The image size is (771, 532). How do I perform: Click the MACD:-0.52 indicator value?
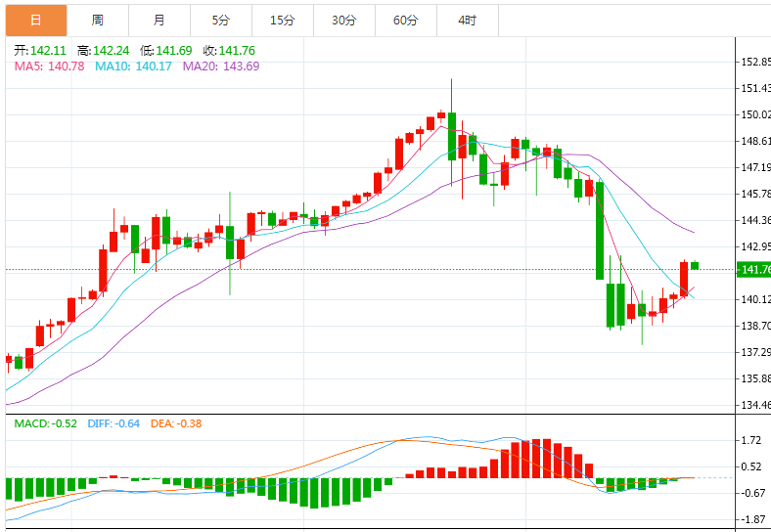pos(45,423)
